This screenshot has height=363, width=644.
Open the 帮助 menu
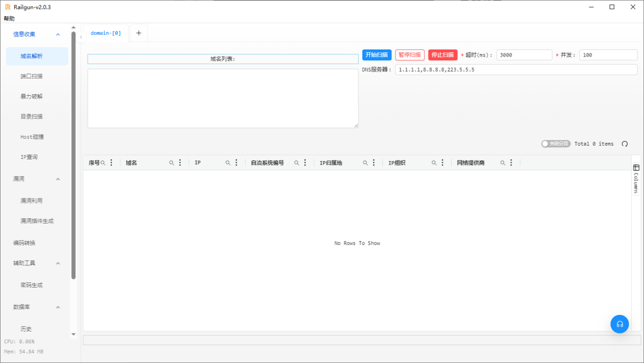point(9,19)
